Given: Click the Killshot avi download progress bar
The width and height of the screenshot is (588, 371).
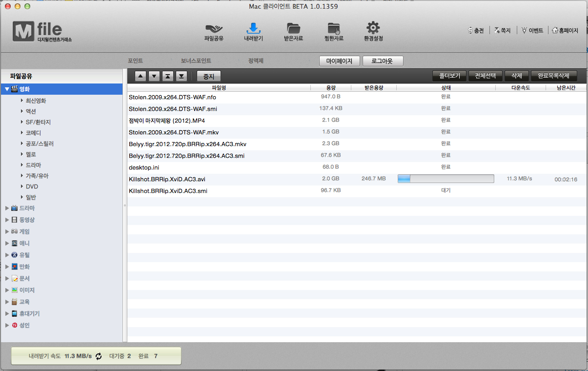Looking at the screenshot, I should coord(446,179).
